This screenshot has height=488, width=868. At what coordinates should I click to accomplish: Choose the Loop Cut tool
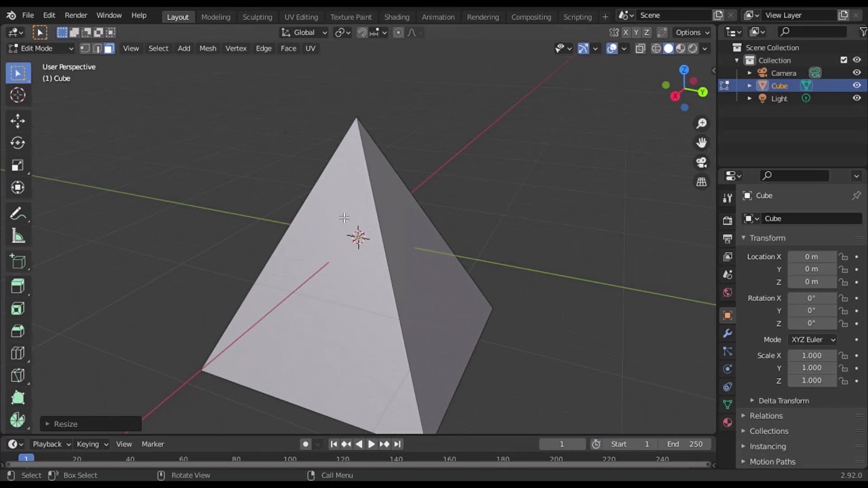click(18, 354)
